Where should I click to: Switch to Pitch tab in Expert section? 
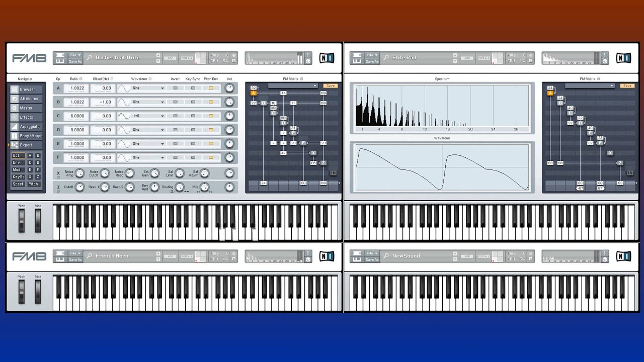tap(34, 184)
